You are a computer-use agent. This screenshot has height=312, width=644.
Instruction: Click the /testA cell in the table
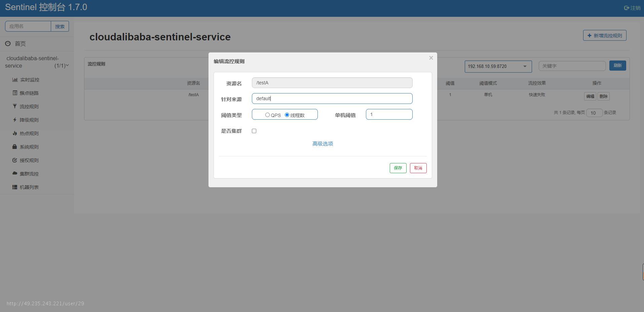193,95
